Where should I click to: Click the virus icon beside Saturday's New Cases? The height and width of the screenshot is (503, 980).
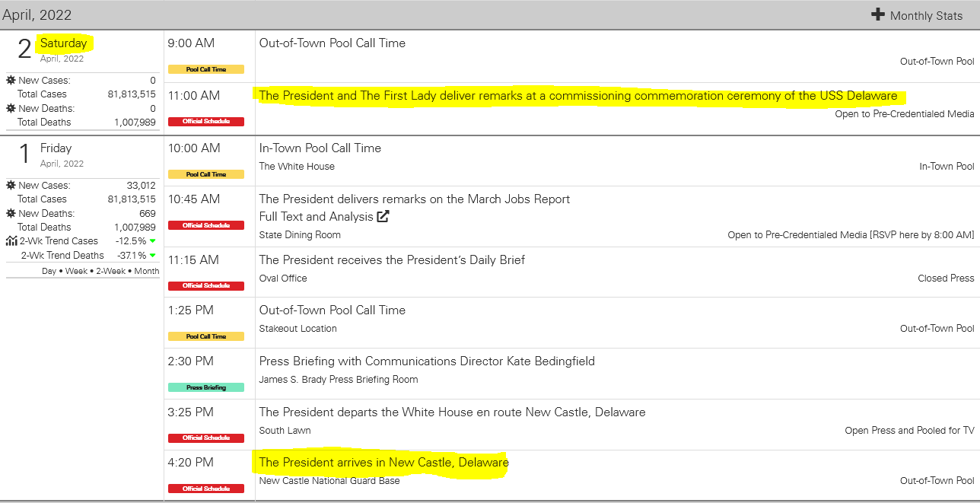coord(11,80)
